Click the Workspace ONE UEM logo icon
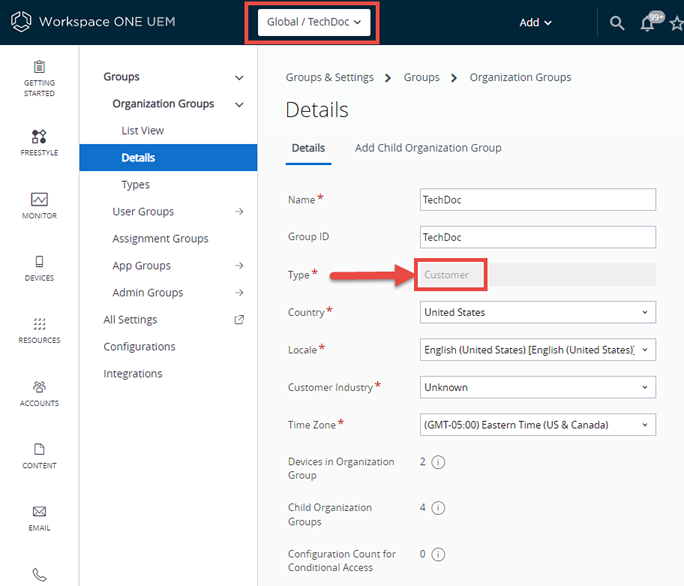The height and width of the screenshot is (586, 684). [x=21, y=21]
